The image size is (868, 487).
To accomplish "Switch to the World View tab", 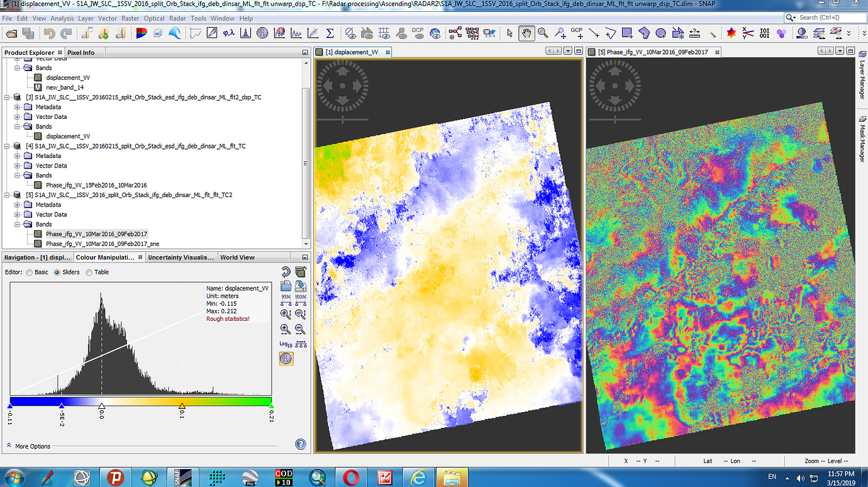I will (237, 257).
